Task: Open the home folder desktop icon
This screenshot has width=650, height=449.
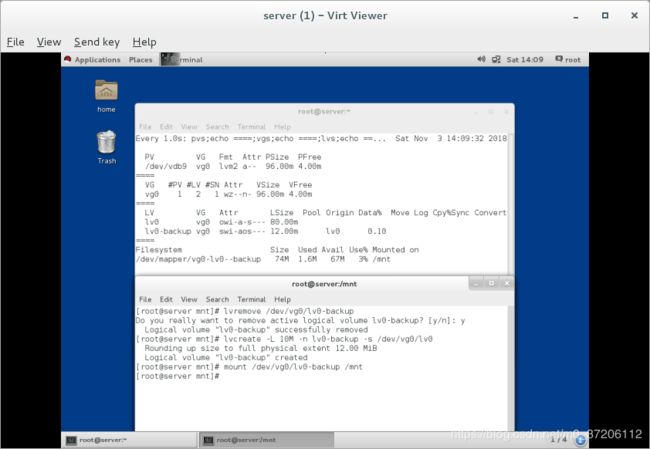Action: 107,96
